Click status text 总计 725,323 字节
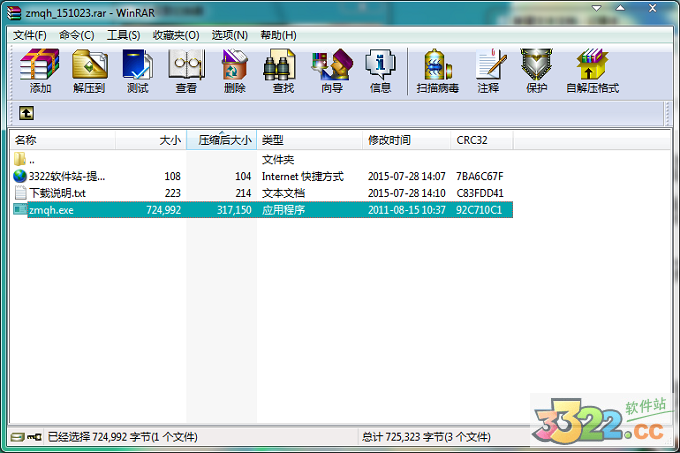Screen dimensions: 680x453 [403, 437]
